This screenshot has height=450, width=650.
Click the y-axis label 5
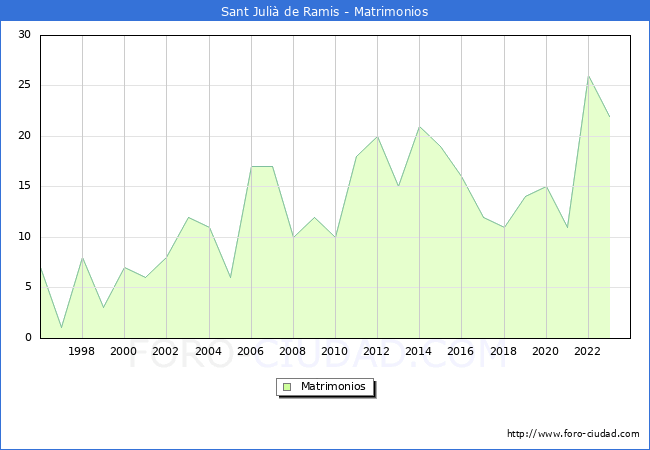[28, 287]
